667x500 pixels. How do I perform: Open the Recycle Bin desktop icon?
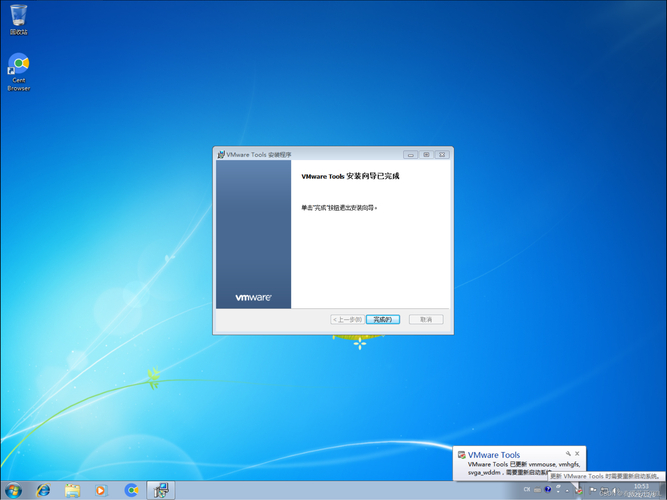(x=18, y=20)
